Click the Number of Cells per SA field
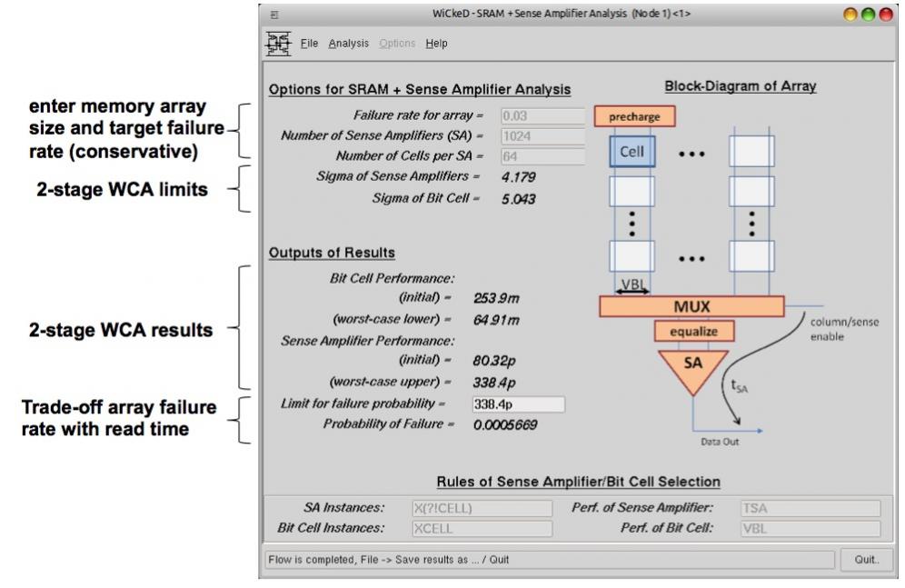The width and height of the screenshot is (905, 588). click(x=542, y=156)
